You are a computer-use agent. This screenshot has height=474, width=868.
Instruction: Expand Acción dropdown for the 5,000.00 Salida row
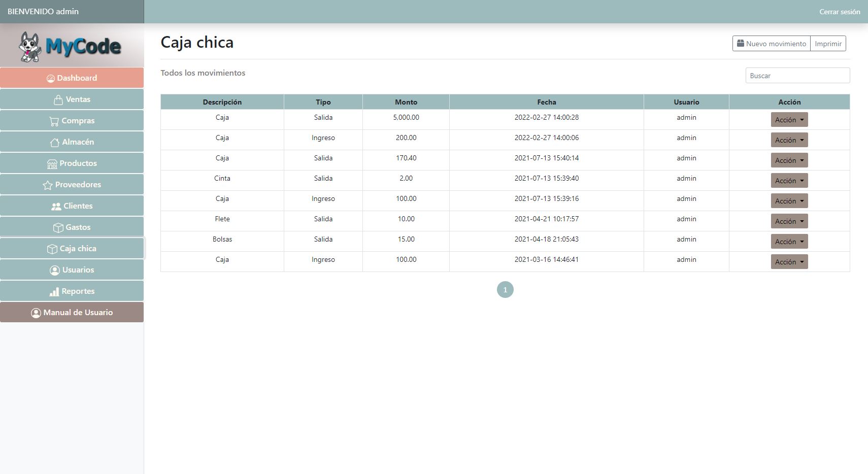coord(789,120)
